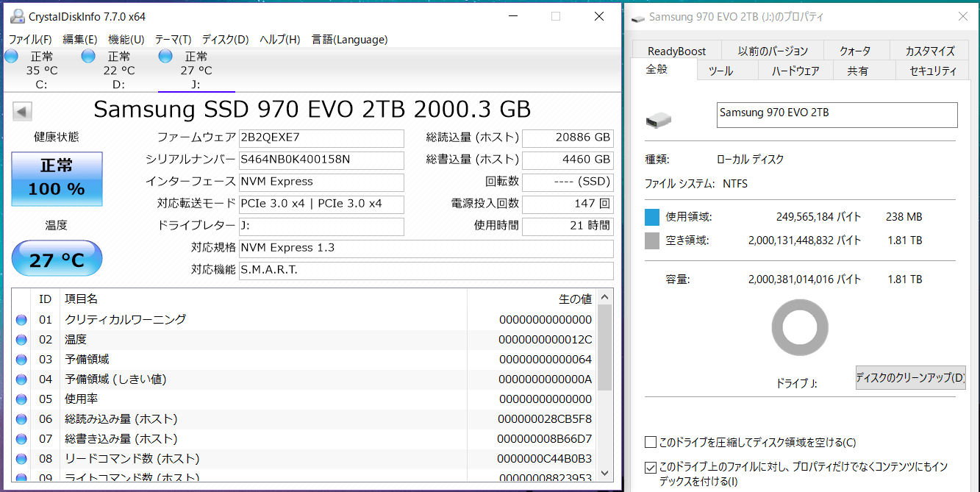Click raw value 000000028CB5F8
This screenshot has width=980, height=492.
click(x=544, y=419)
